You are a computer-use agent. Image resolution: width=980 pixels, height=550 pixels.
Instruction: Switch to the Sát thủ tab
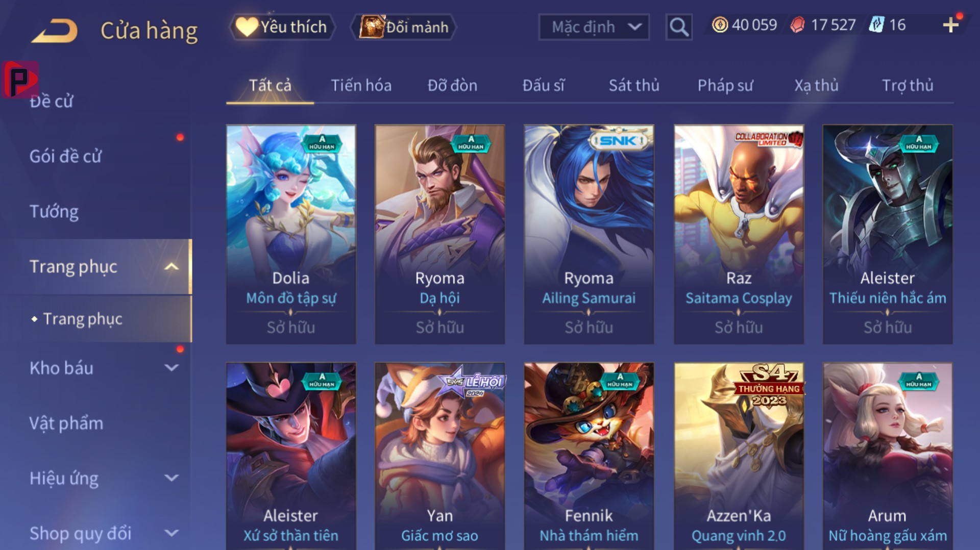click(634, 85)
